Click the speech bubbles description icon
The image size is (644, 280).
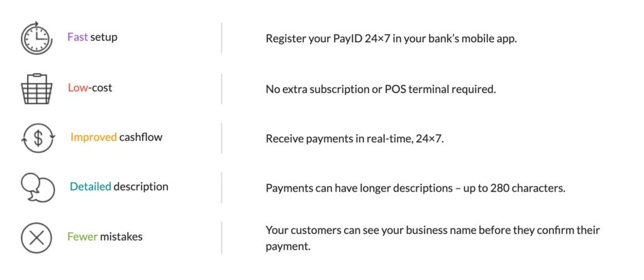coord(37,188)
